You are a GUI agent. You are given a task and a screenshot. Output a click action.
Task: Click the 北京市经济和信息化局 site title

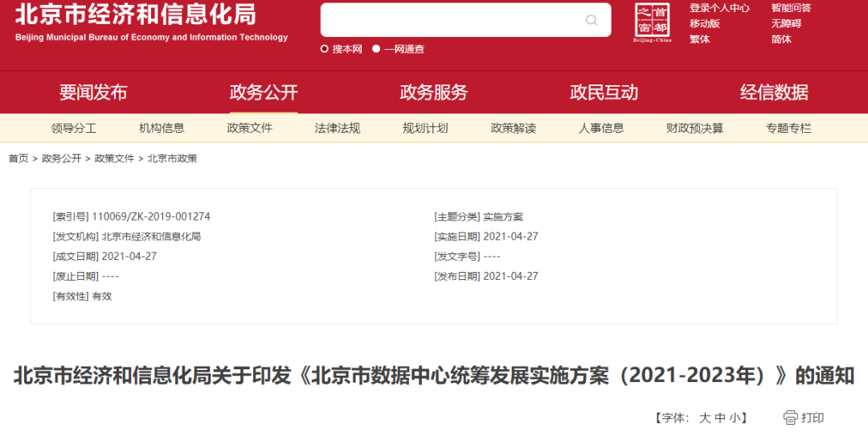(x=136, y=15)
